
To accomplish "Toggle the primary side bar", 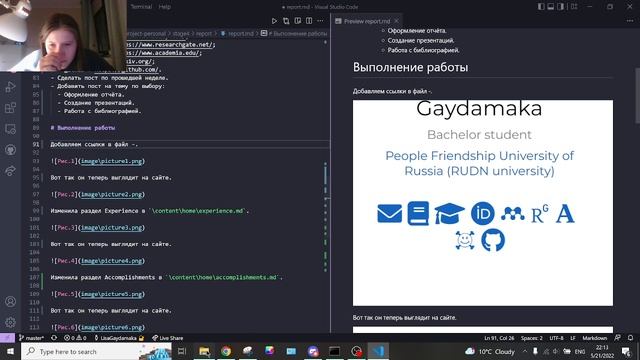I will 541,7.
